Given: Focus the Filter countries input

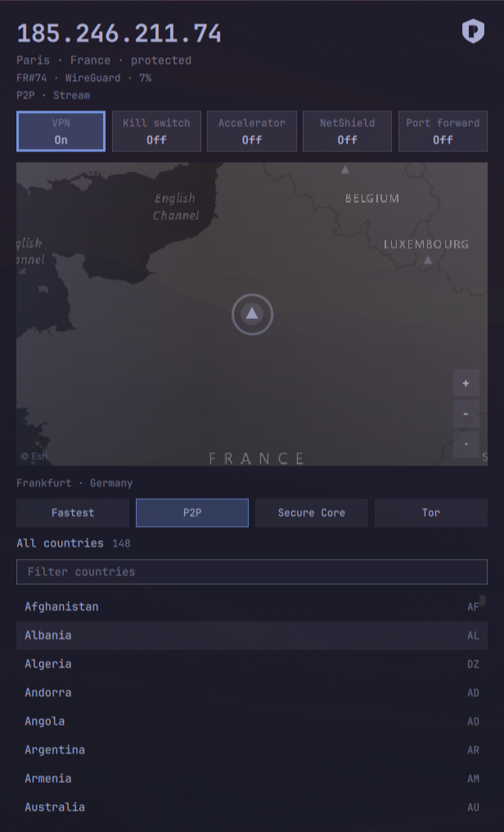Looking at the screenshot, I should (252, 572).
